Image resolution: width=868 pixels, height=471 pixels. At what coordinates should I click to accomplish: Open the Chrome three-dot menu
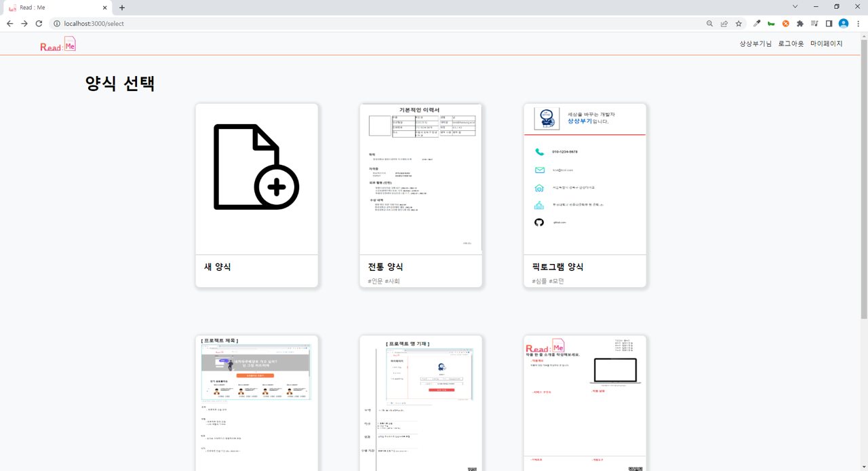(x=858, y=24)
